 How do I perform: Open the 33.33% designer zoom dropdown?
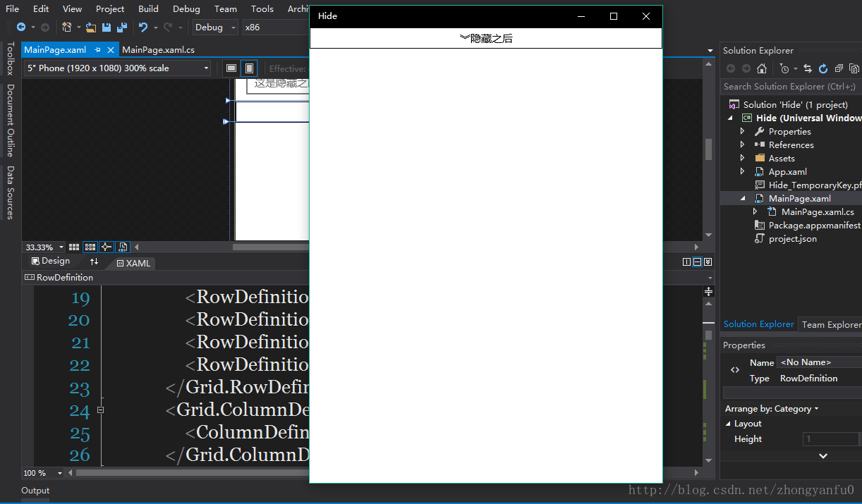pyautogui.click(x=44, y=247)
